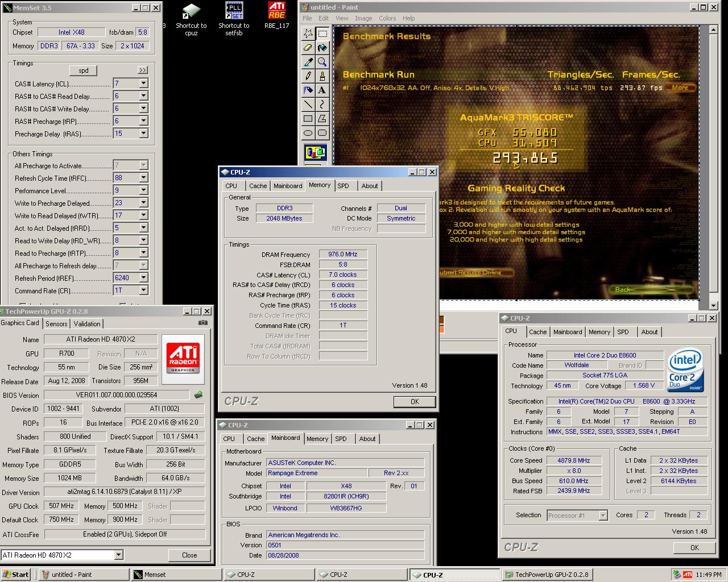Click the spd button in MemSet
Image resolution: width=728 pixels, height=582 pixels.
84,70
